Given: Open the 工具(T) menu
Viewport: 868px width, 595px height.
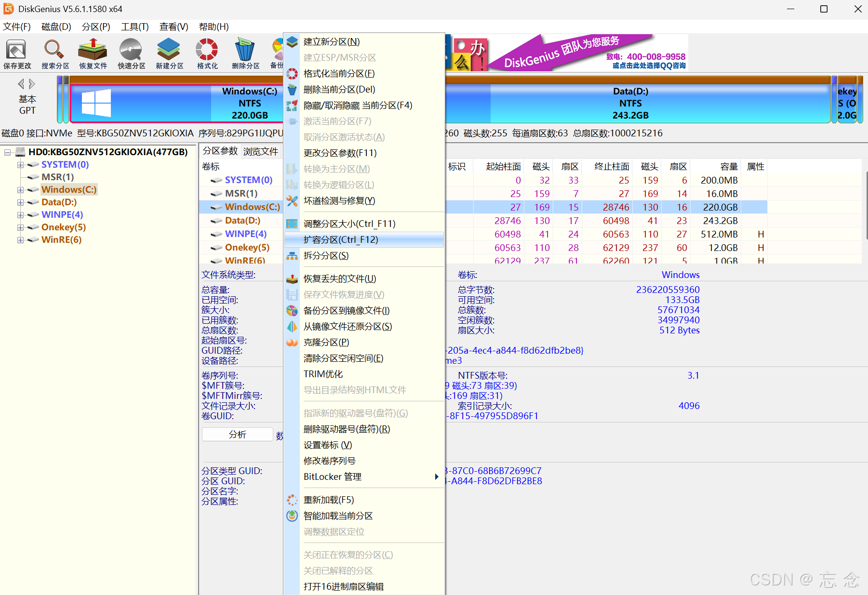Looking at the screenshot, I should 135,27.
